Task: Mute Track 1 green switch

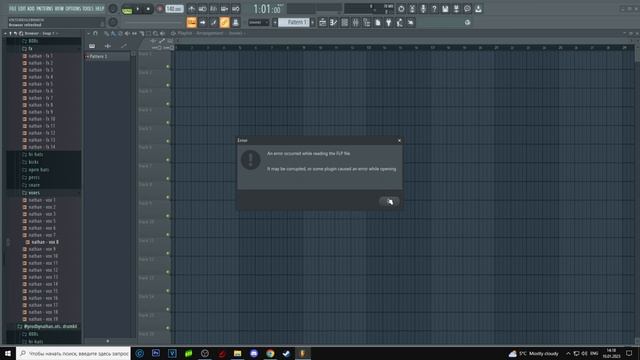Action: pos(168,67)
